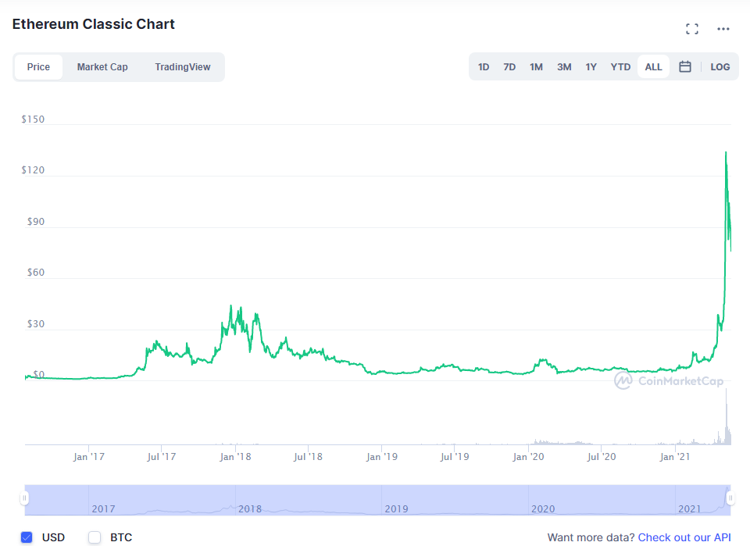Set chart range to 1D
The width and height of the screenshot is (750, 560).
[x=484, y=67]
